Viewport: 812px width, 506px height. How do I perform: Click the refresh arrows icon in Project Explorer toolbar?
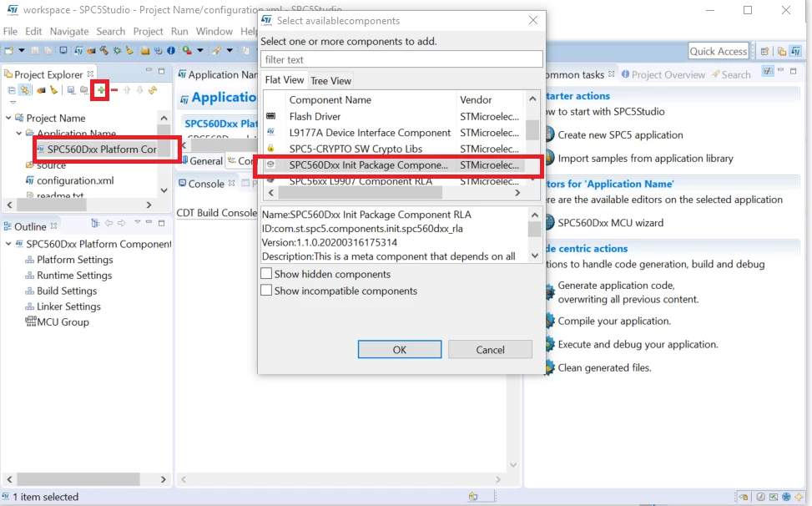(x=152, y=90)
